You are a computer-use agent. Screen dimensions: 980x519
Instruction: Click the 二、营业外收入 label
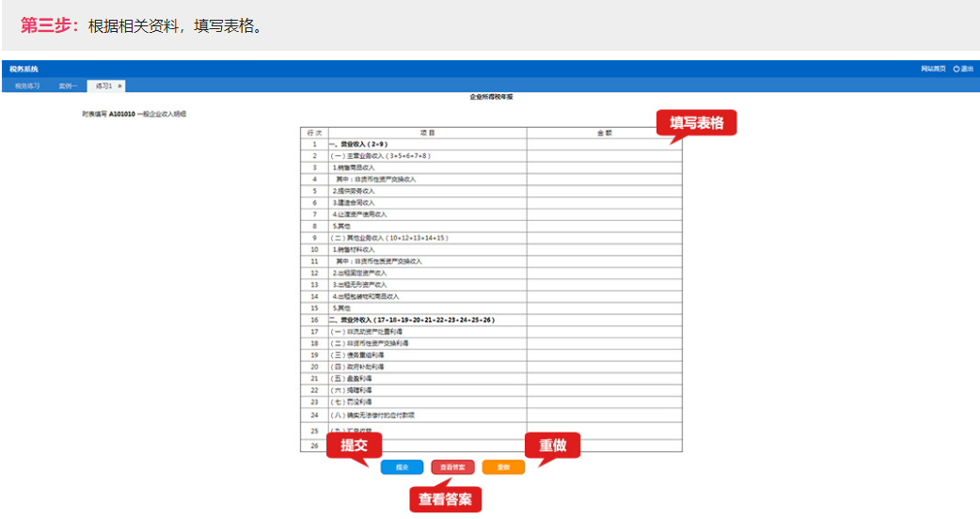tap(412, 320)
